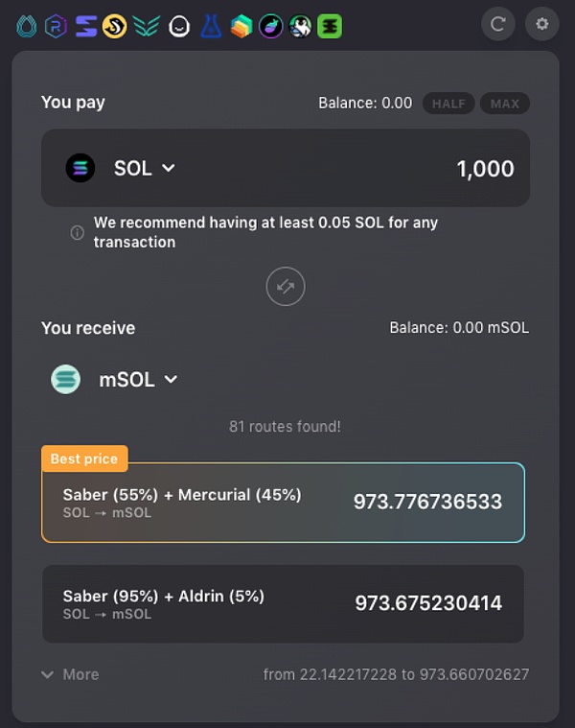Viewport: 575px width, 728px height.
Task: Switch pay and receive tokens
Action: [286, 286]
